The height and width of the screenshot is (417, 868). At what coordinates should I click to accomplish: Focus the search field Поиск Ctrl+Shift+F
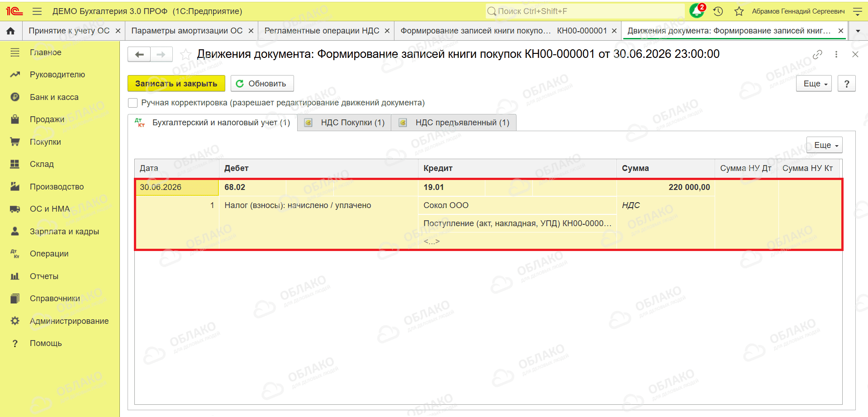[x=585, y=11]
